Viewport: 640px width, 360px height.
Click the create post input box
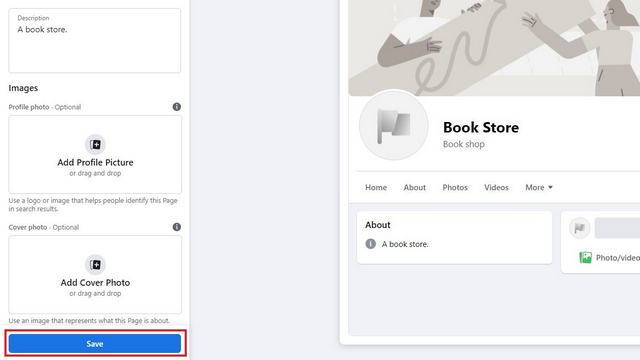[x=617, y=228]
